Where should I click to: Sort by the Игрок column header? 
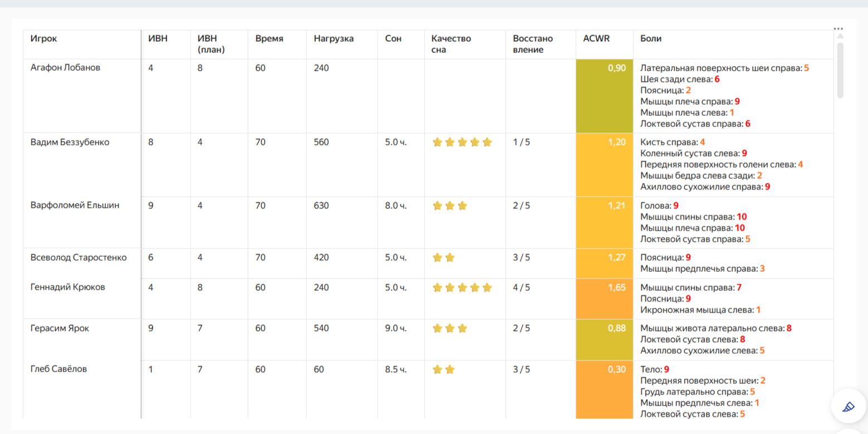point(44,39)
